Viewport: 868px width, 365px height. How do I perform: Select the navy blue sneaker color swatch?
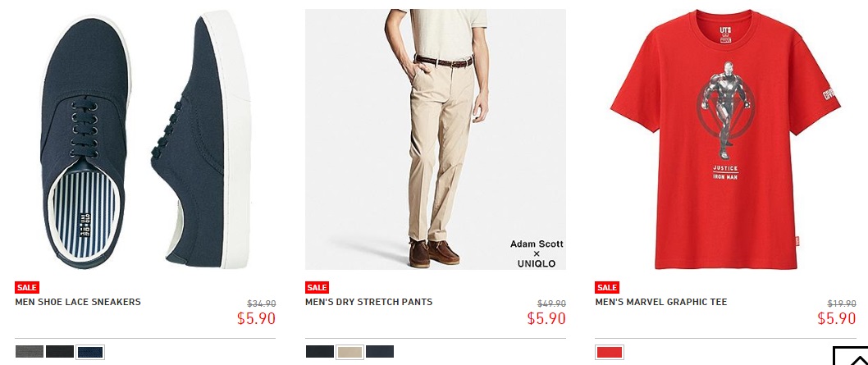90,352
